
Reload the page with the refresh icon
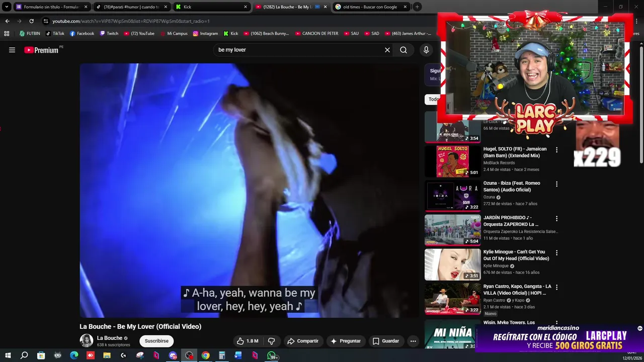coord(31,21)
